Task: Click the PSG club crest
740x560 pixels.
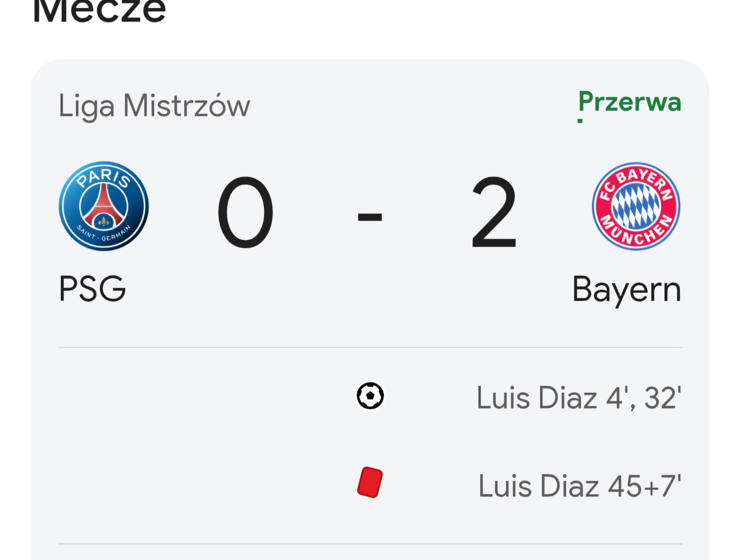Action: click(104, 206)
